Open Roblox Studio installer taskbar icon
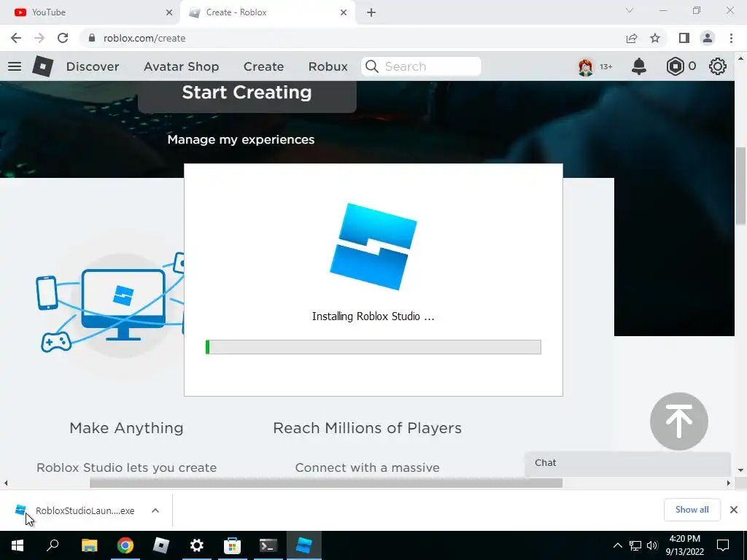 pyautogui.click(x=304, y=545)
